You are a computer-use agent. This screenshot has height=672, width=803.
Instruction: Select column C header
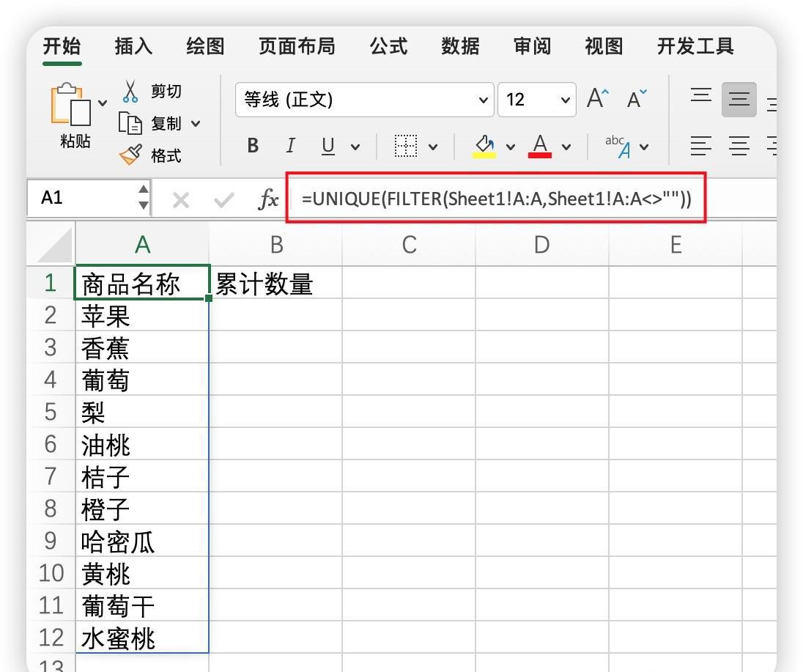click(409, 244)
